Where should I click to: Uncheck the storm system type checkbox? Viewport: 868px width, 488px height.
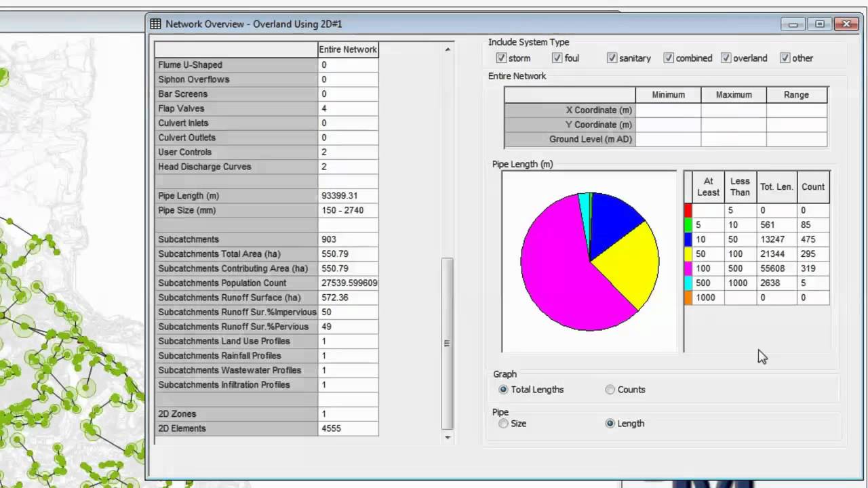[501, 58]
